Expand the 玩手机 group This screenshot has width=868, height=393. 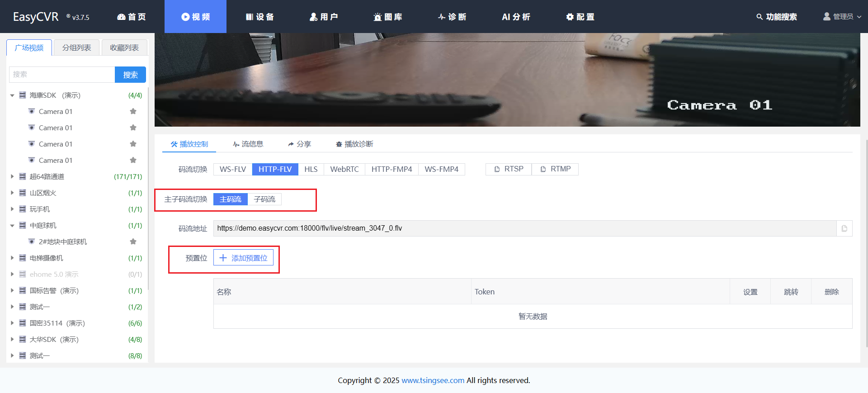[x=12, y=209]
